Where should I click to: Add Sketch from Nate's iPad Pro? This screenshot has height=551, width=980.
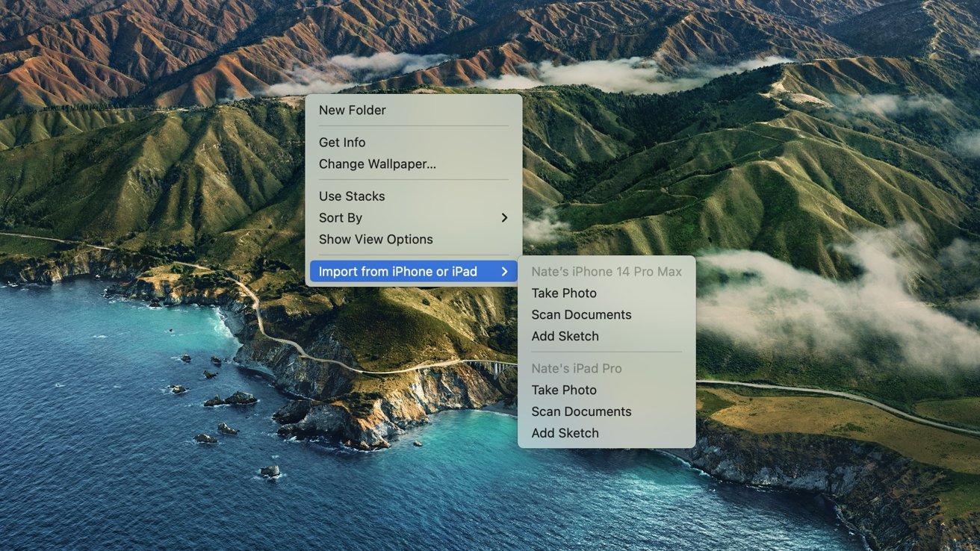565,433
